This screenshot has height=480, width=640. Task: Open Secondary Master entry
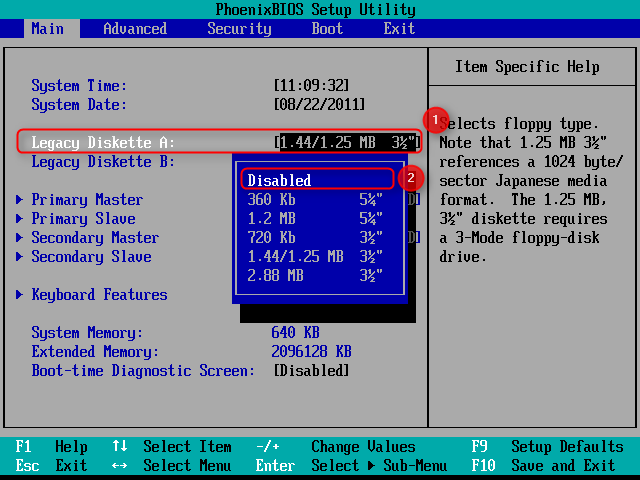coord(95,238)
